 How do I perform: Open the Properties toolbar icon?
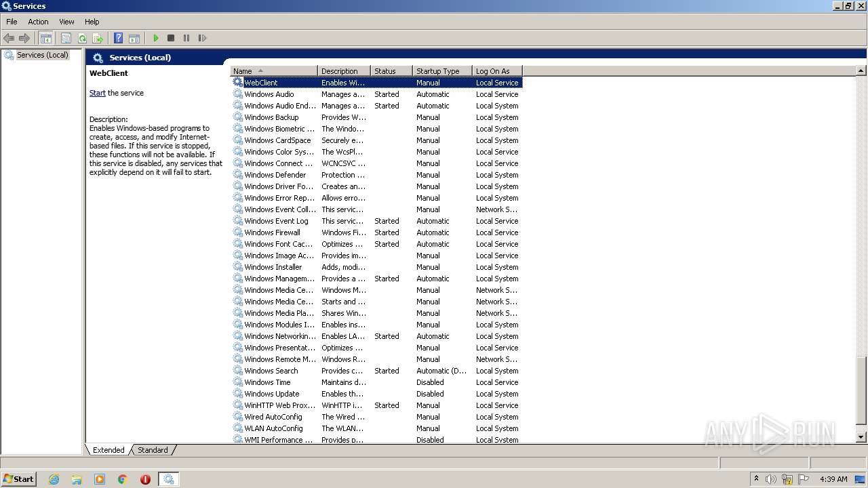(66, 38)
